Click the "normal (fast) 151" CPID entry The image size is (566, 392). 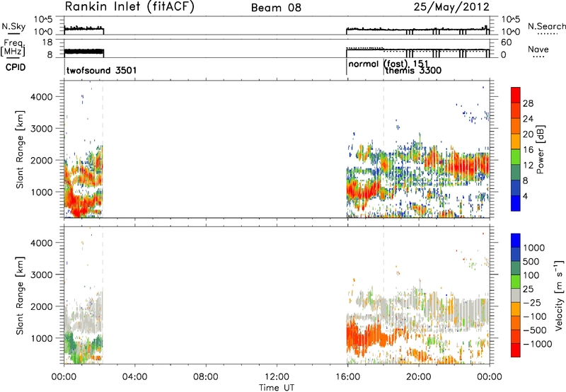[388, 64]
